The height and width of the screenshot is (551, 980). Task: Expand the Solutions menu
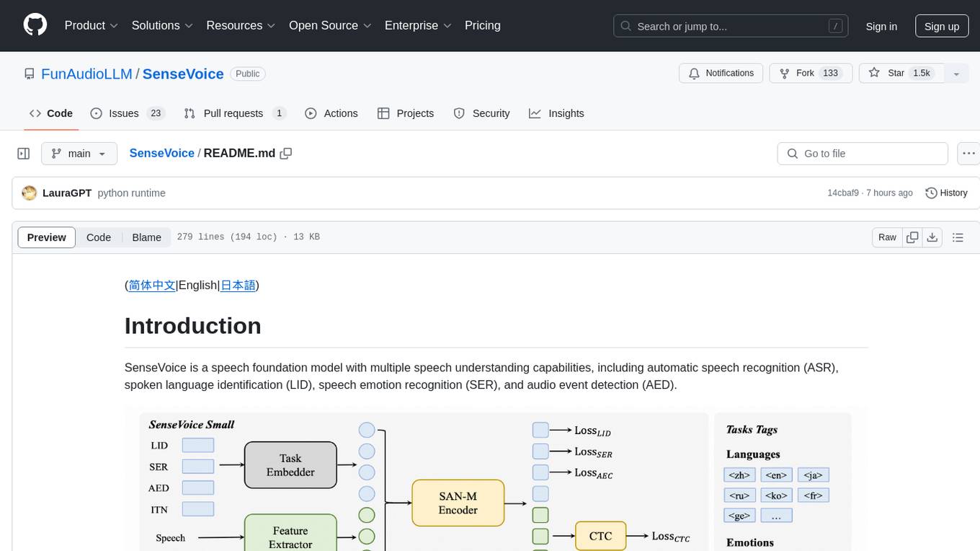point(162,25)
